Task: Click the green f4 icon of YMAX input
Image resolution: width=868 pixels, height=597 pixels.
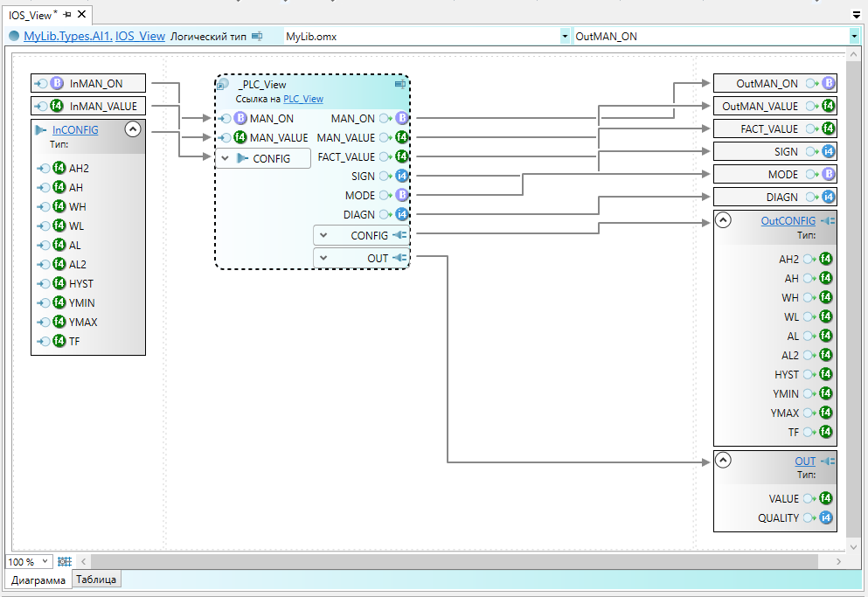Action: point(59,323)
